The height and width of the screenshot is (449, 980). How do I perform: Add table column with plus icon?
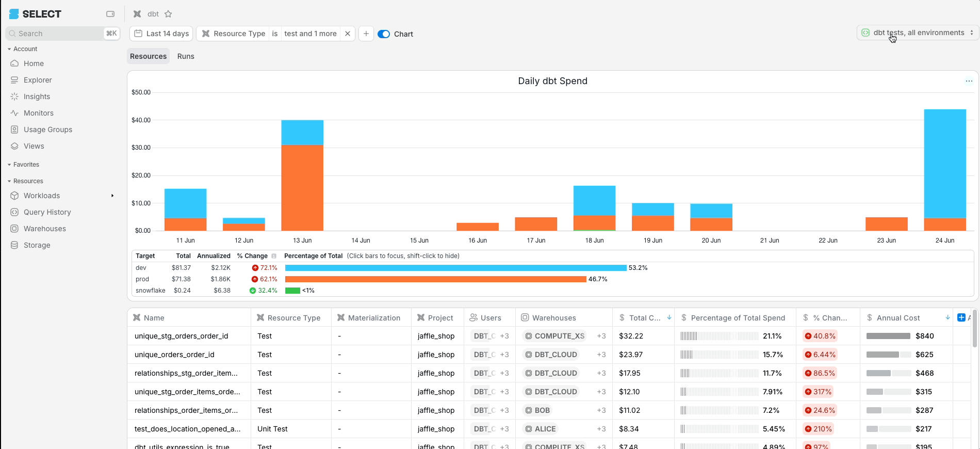pos(961,317)
